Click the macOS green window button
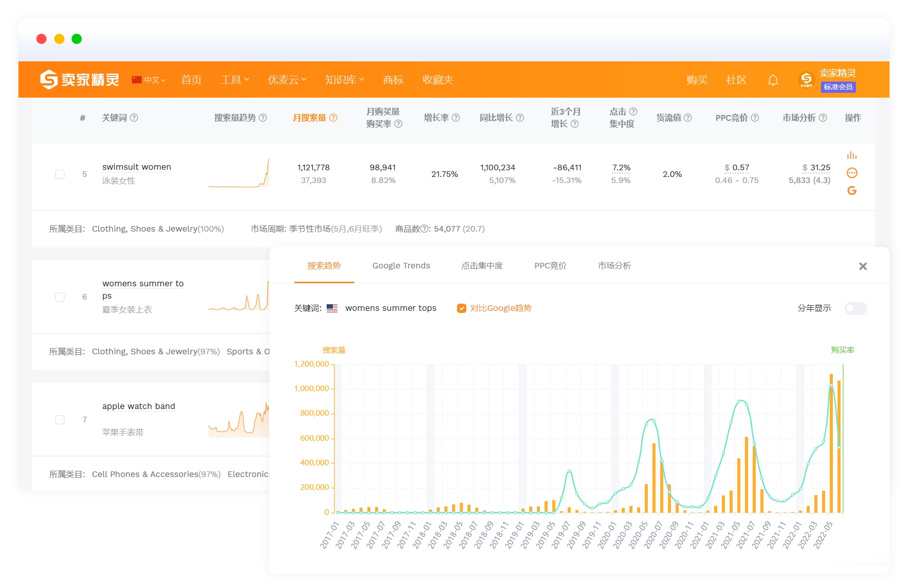This screenshot has height=588, width=908. point(77,39)
